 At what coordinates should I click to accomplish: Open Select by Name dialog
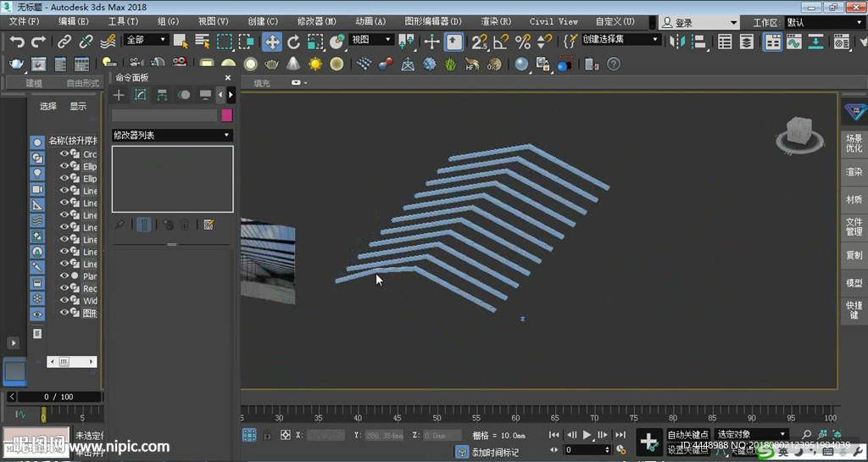pos(203,42)
